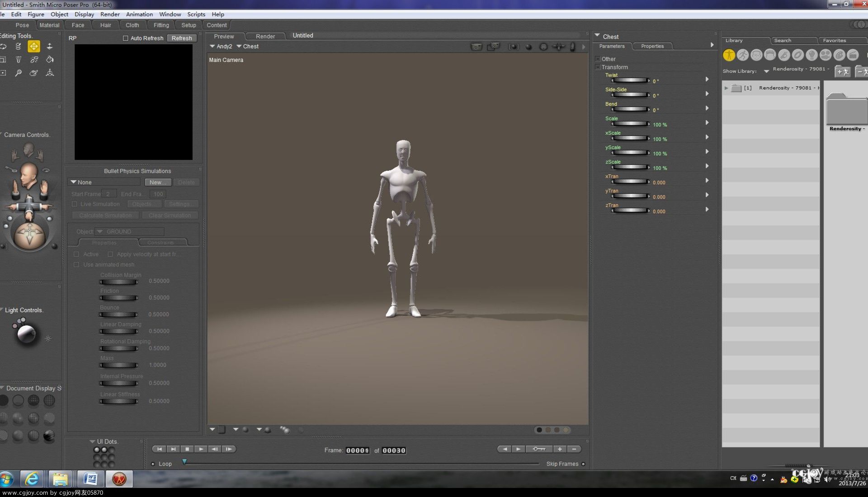Switch to the Properties tab
Viewport: 868px width, 497px height.
pyautogui.click(x=652, y=46)
